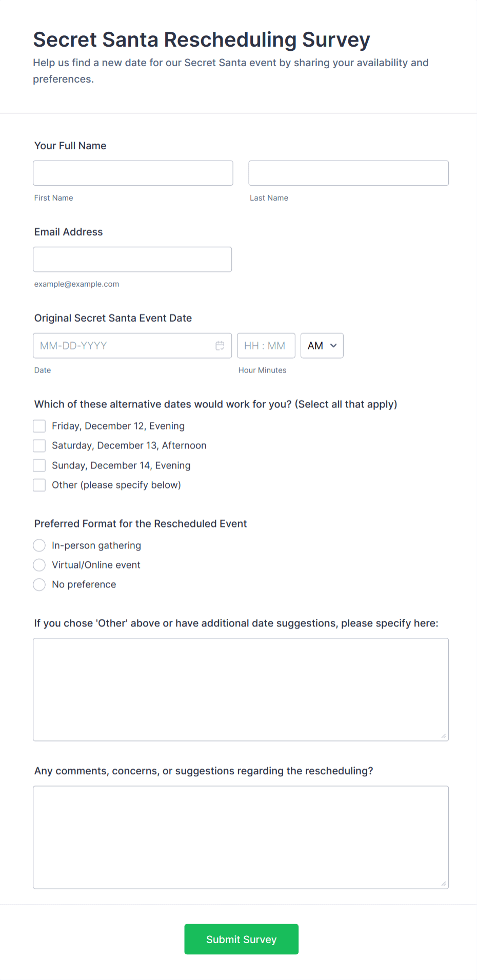The height and width of the screenshot is (980, 477).
Task: Enable the Sunday, December 14 Evening checkbox
Action: 39,465
